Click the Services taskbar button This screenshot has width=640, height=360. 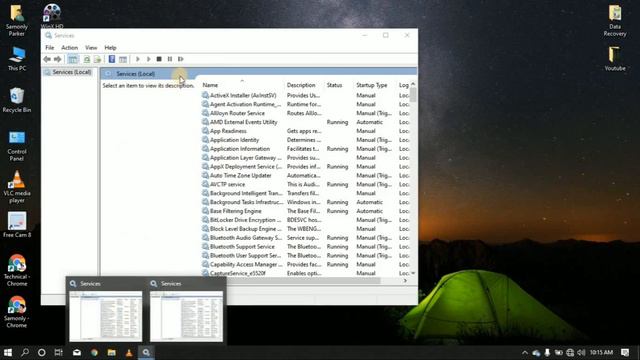146,352
